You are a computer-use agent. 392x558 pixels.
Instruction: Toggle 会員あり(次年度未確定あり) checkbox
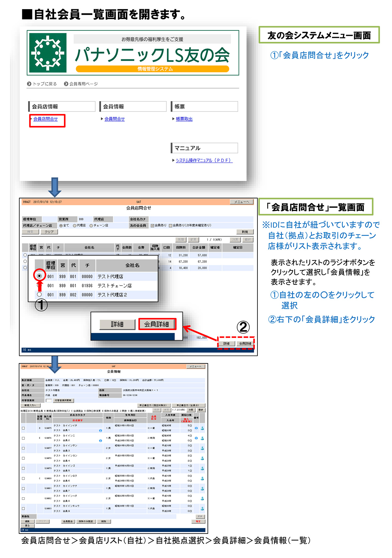click(x=170, y=226)
